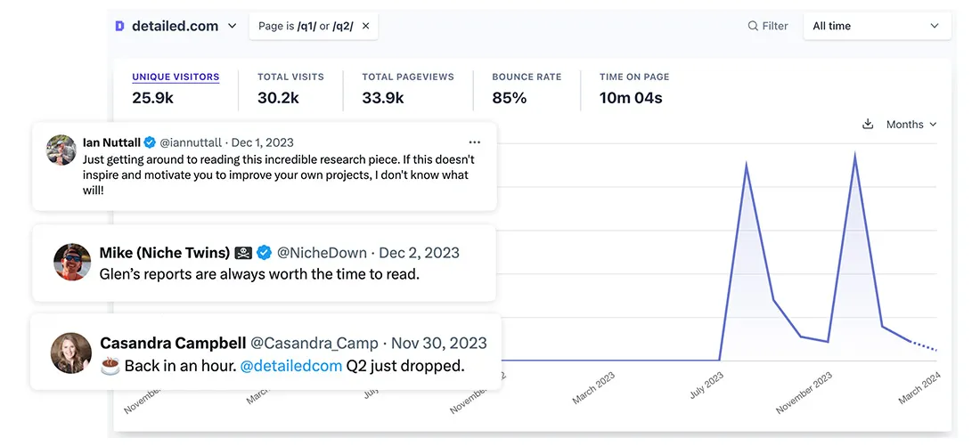Click Mike (Niche Twins) profile avatar
Image resolution: width=980 pixels, height=446 pixels.
(x=72, y=262)
